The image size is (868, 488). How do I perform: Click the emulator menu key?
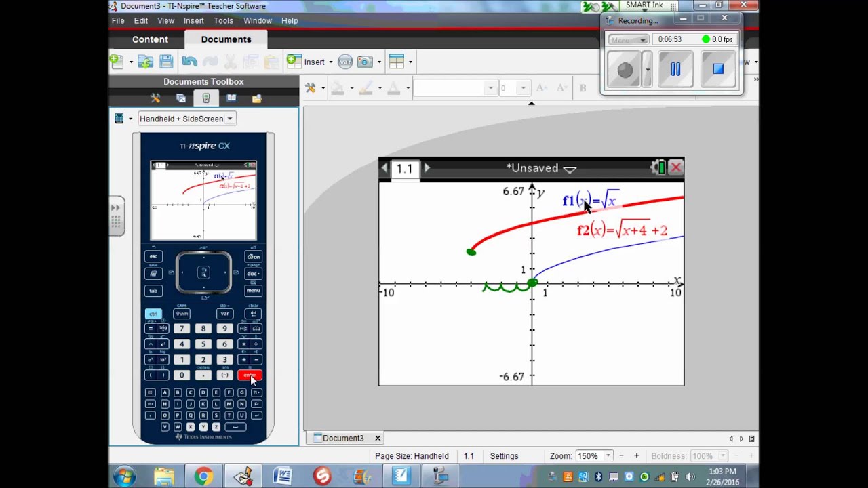(x=253, y=290)
